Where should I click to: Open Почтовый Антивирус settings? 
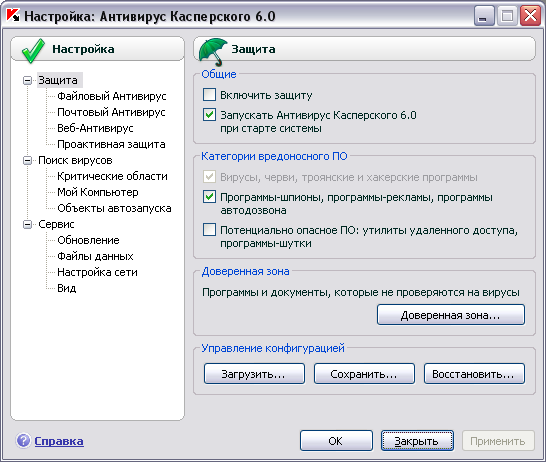coord(111,112)
